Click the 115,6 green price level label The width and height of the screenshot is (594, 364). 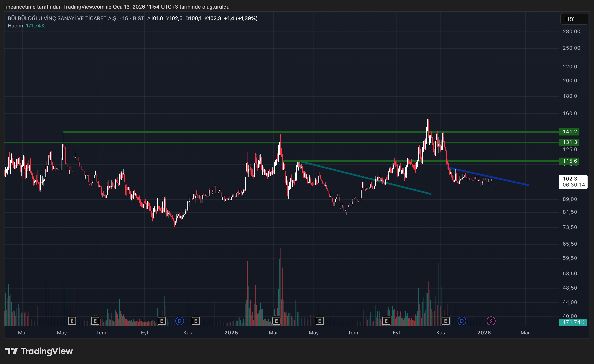tap(569, 161)
